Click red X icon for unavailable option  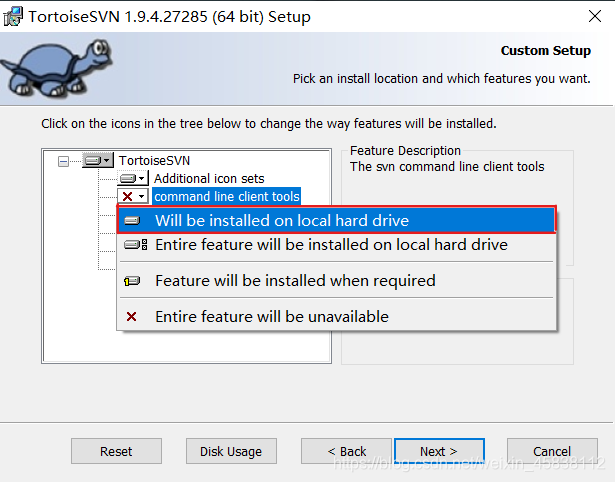pos(131,316)
